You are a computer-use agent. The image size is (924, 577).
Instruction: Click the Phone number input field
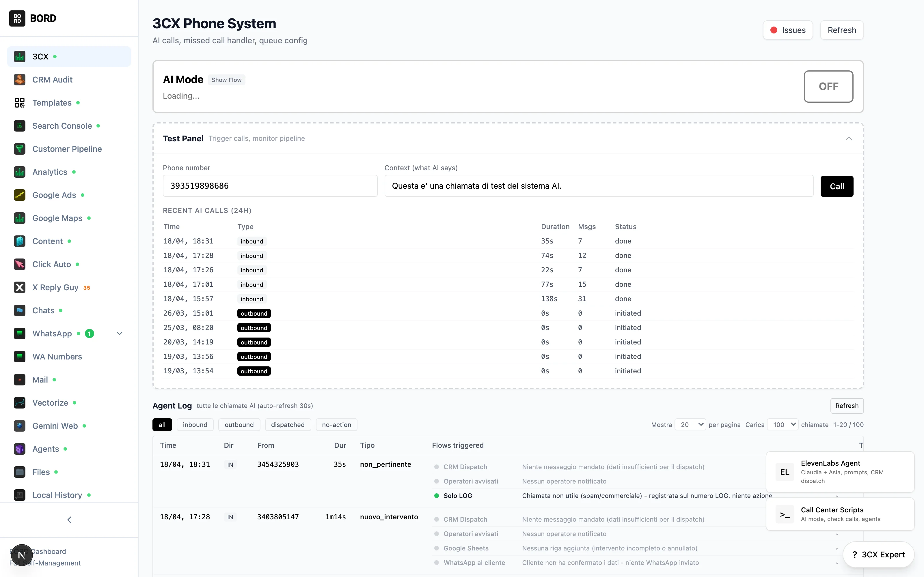(270, 186)
